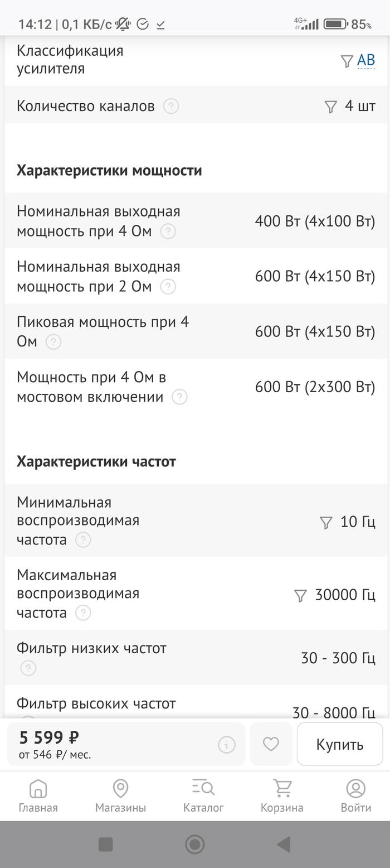The width and height of the screenshot is (390, 868).
Task: Tap the Купить button
Action: click(339, 744)
